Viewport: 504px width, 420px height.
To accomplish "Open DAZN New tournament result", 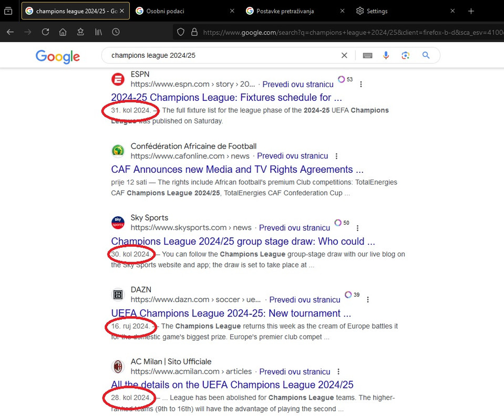I will 231,313.
